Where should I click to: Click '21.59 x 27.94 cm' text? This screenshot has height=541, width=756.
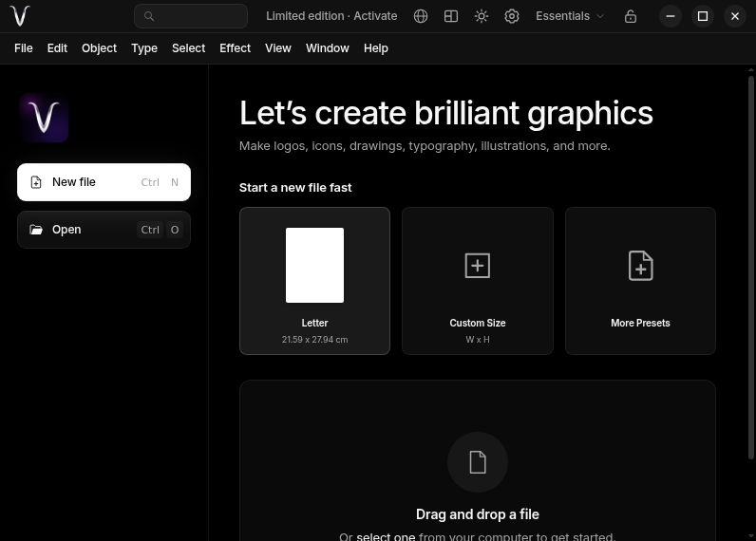pyautogui.click(x=314, y=340)
